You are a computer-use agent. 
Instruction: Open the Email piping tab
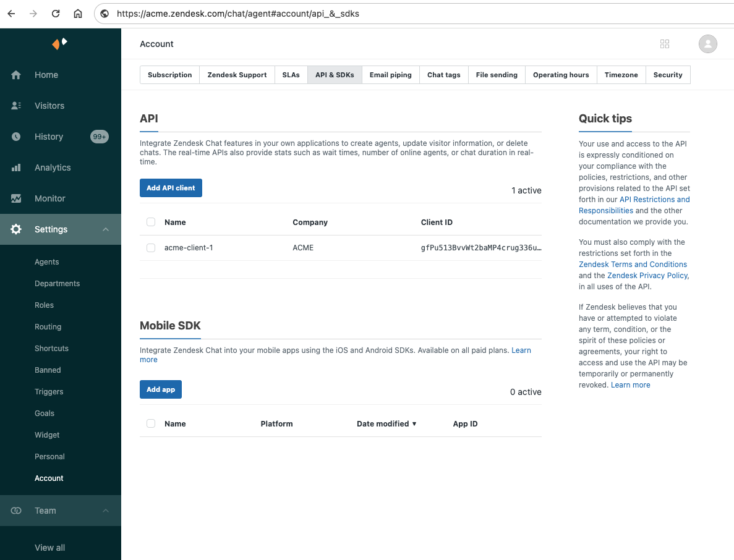(x=390, y=75)
